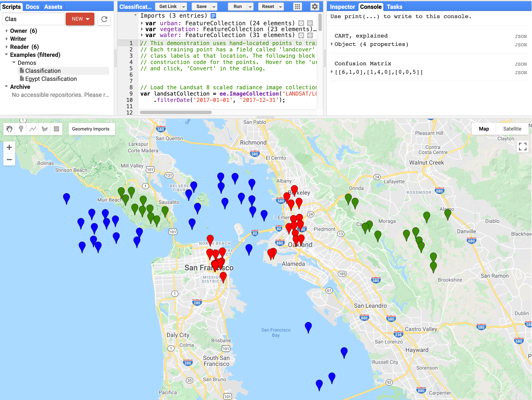Click the apps grid icon in the editor toolbar
The height and width of the screenshot is (400, 532).
point(297,7)
